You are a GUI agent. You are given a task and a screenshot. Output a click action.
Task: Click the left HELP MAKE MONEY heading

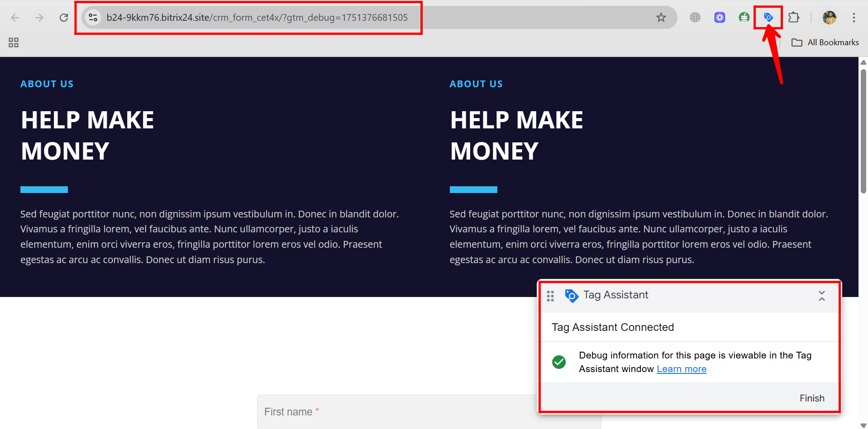click(x=87, y=136)
